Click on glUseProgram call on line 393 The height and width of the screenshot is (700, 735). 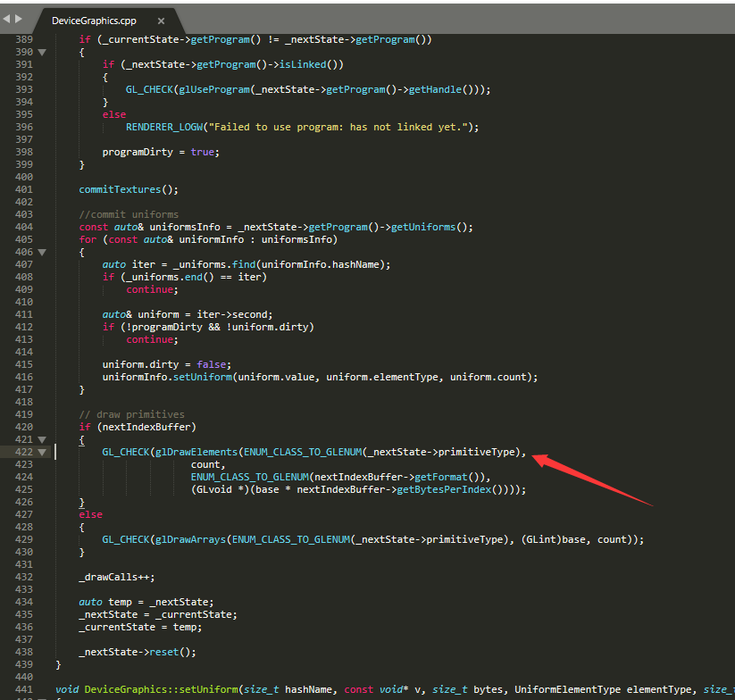tap(214, 89)
